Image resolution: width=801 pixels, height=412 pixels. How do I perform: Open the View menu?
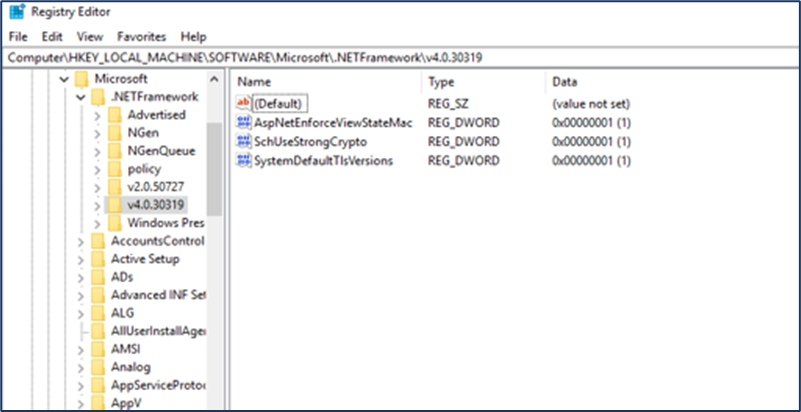tap(90, 37)
